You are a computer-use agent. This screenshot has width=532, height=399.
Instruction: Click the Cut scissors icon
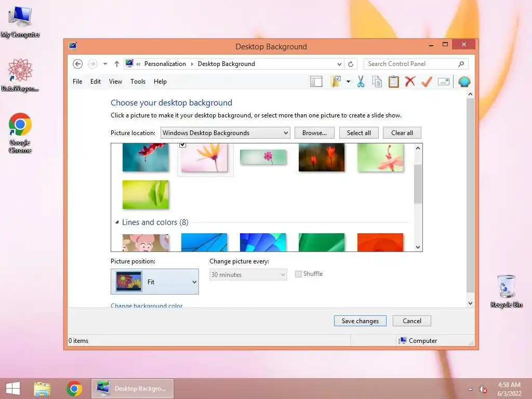tap(361, 82)
